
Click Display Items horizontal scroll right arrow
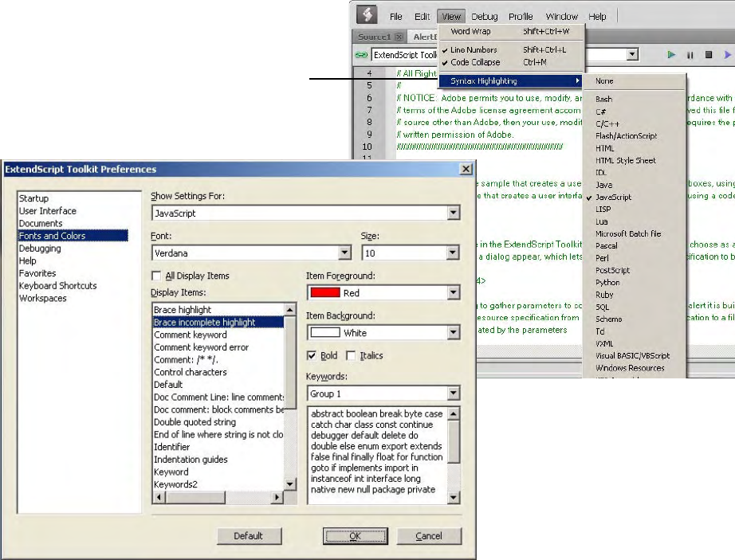coord(278,497)
